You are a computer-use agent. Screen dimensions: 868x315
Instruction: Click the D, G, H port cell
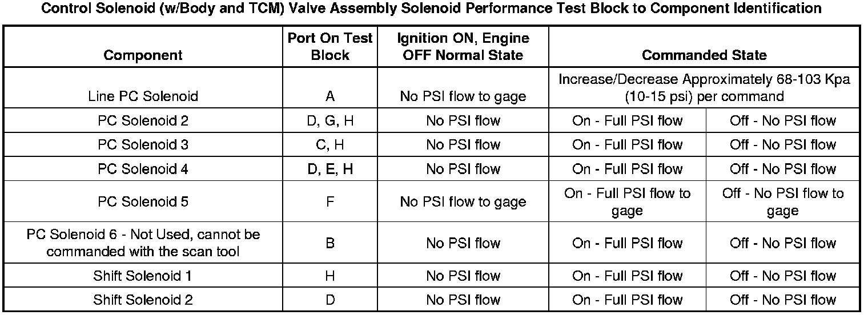[x=329, y=121]
